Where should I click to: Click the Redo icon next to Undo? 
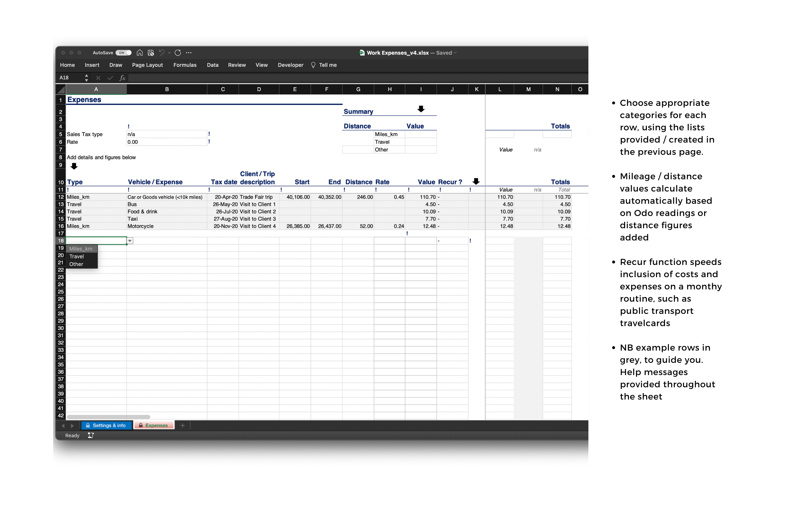point(178,53)
